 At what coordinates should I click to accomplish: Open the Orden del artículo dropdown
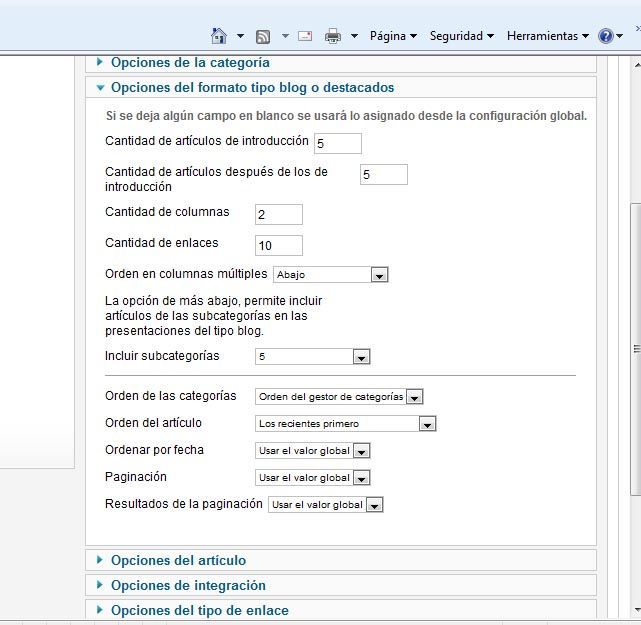[x=346, y=423]
